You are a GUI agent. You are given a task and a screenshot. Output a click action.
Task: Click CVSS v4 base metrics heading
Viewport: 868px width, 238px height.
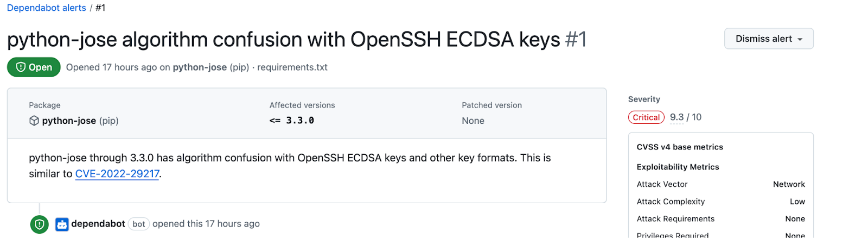coord(680,147)
